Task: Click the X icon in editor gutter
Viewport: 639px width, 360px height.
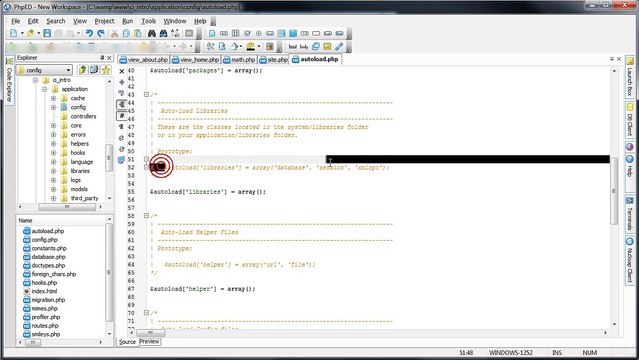Action: pyautogui.click(x=121, y=71)
